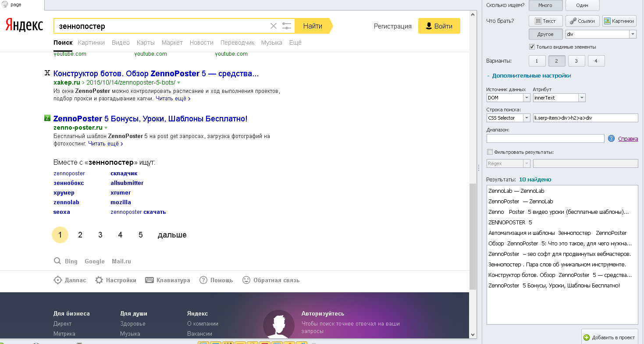The height and width of the screenshot is (344, 644).
Task: Select result row 'ZENNOPOSTER 5'
Action: pos(562,222)
